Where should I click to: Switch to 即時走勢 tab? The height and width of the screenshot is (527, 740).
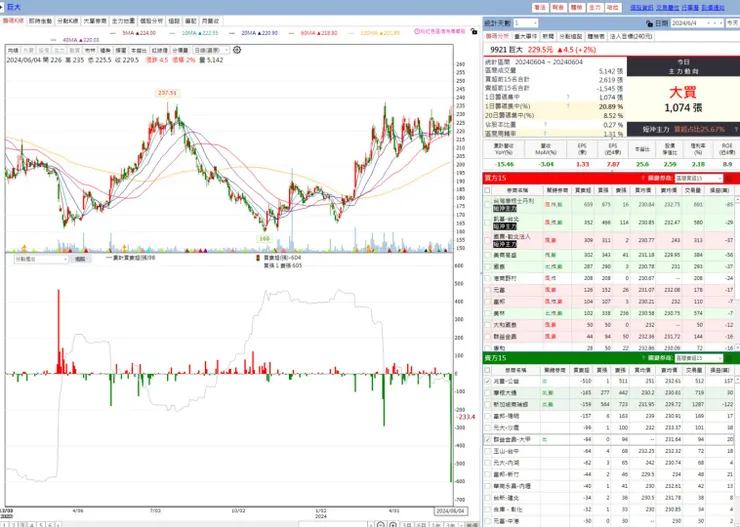pyautogui.click(x=40, y=21)
